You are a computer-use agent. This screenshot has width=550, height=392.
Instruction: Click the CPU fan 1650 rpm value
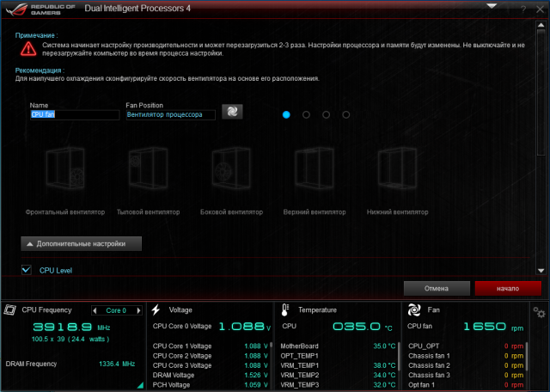click(493, 327)
